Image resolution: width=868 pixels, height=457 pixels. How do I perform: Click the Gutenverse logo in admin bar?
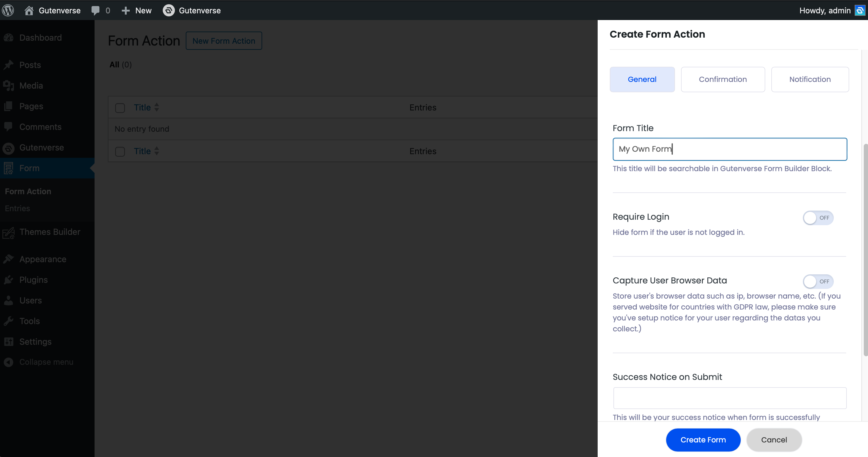tap(169, 10)
